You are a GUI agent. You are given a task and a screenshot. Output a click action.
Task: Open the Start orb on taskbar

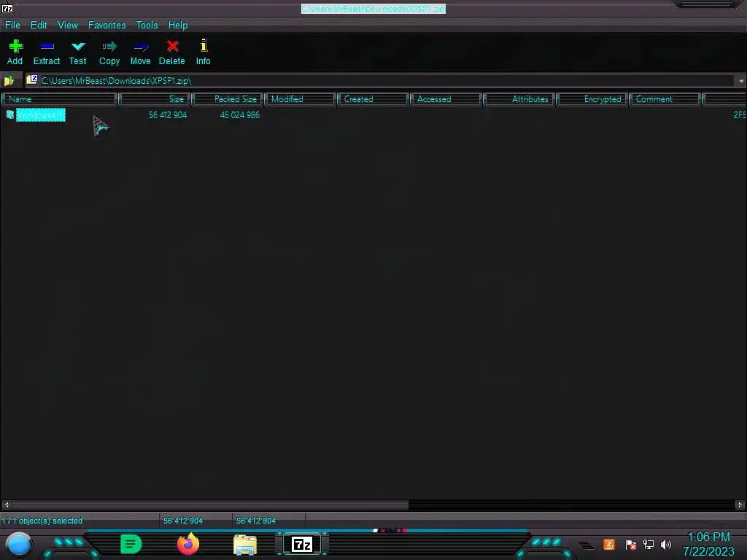pyautogui.click(x=19, y=545)
